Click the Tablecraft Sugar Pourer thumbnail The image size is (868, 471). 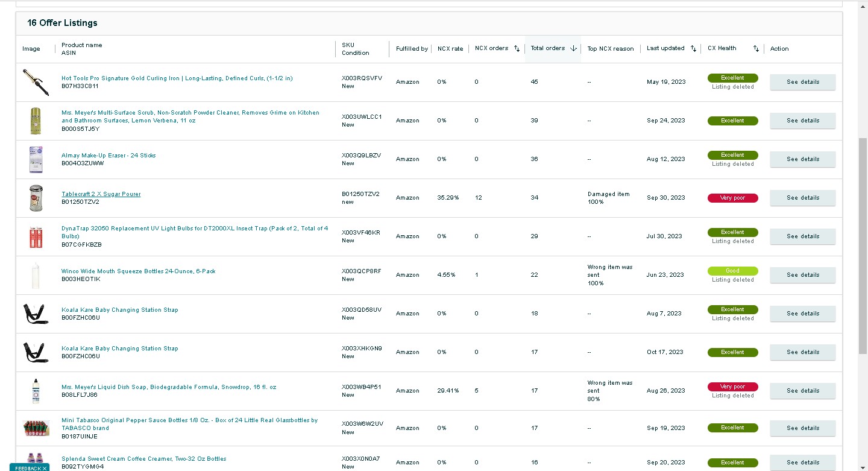pyautogui.click(x=36, y=198)
